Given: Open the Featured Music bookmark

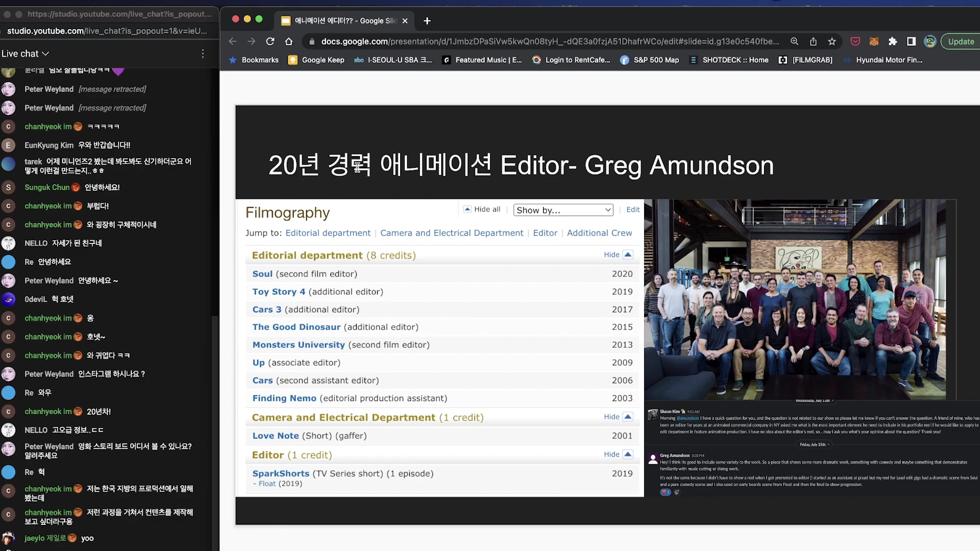Looking at the screenshot, I should [x=482, y=60].
